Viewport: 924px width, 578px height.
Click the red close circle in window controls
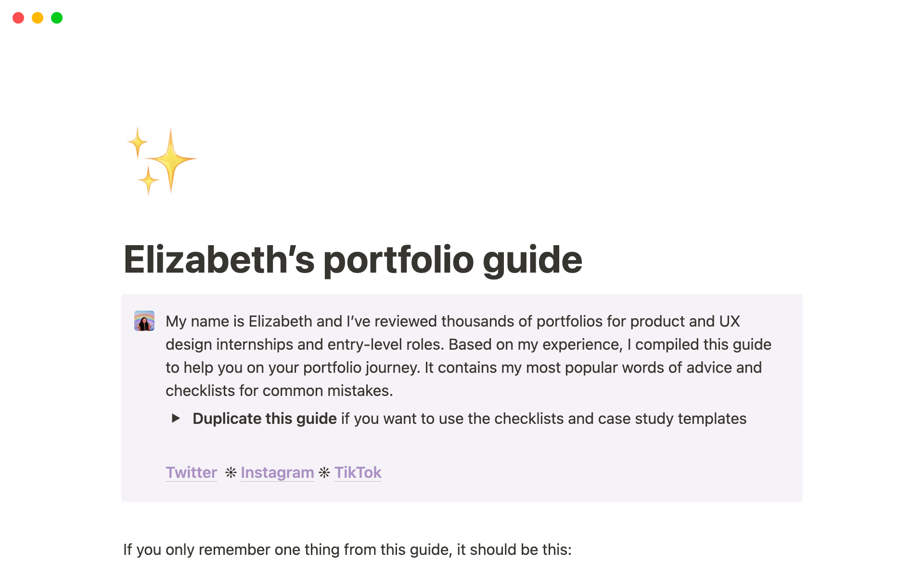(x=18, y=17)
